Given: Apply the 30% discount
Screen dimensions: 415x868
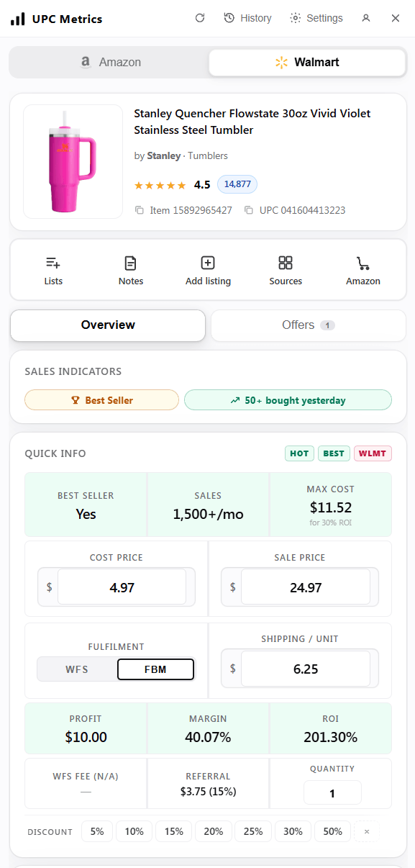Looking at the screenshot, I should click(293, 831).
